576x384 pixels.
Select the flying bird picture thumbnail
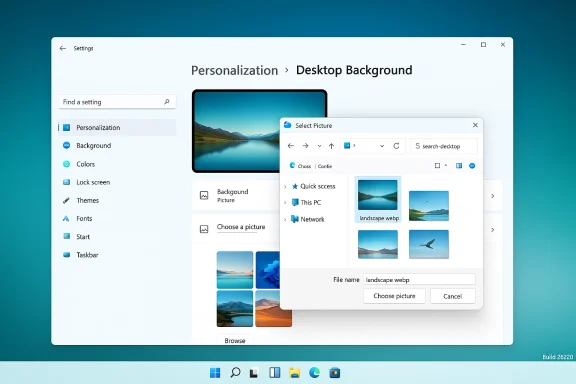coord(429,244)
